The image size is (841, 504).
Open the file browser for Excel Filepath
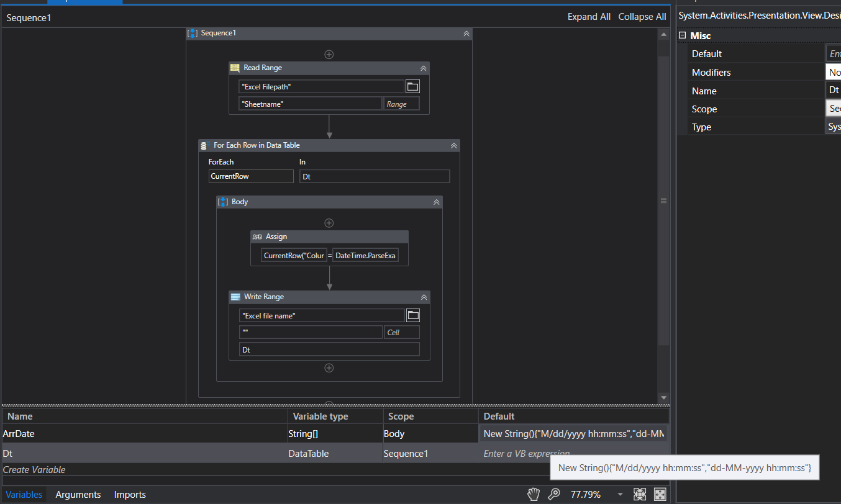click(412, 86)
